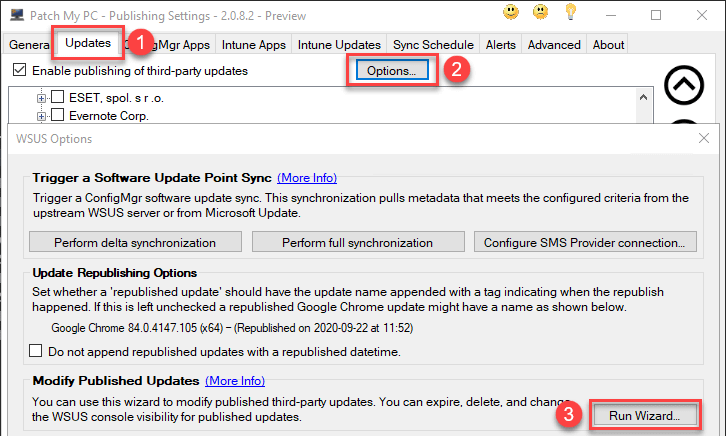
Task: Select the ESET, spol. s r.o. vendor row
Action: click(x=116, y=98)
